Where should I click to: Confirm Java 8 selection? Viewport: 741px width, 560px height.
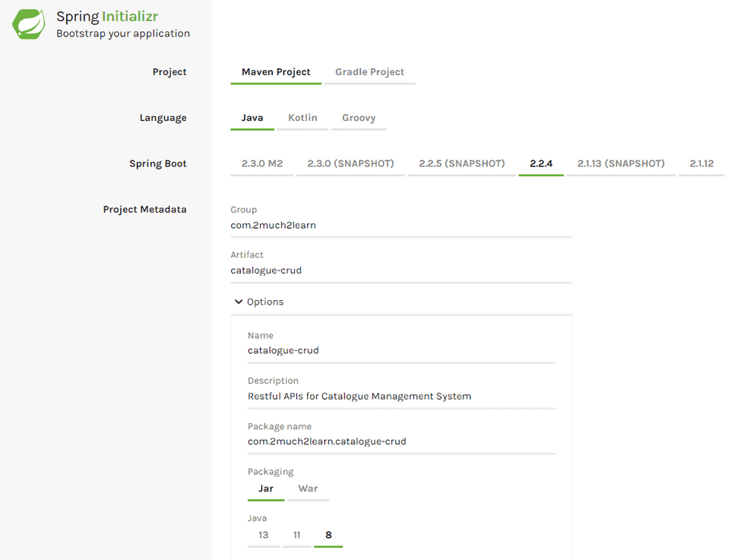tap(328, 535)
